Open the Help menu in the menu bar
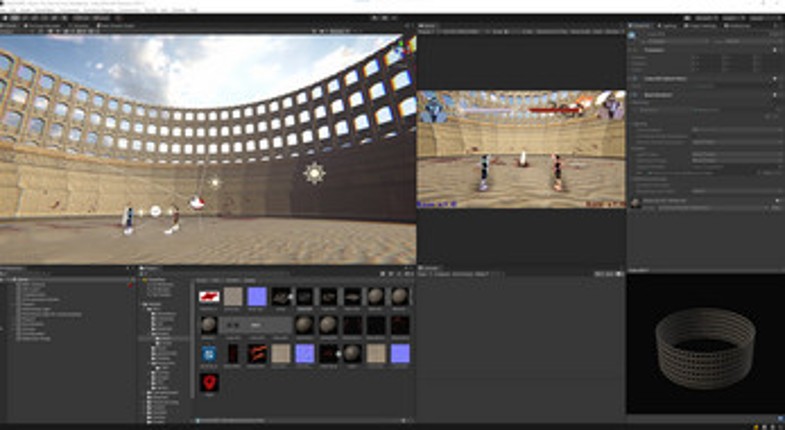The image size is (785, 430). pyautogui.click(x=193, y=10)
